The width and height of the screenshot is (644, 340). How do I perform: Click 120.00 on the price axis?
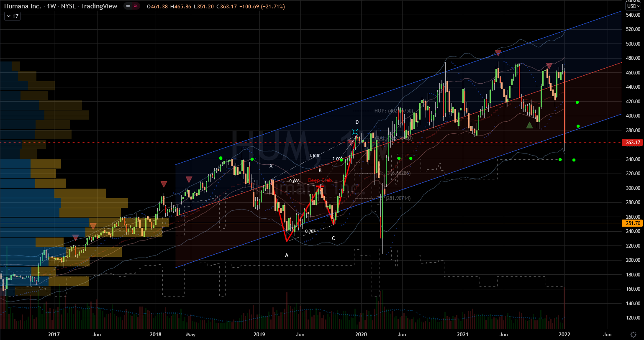tap(633, 318)
